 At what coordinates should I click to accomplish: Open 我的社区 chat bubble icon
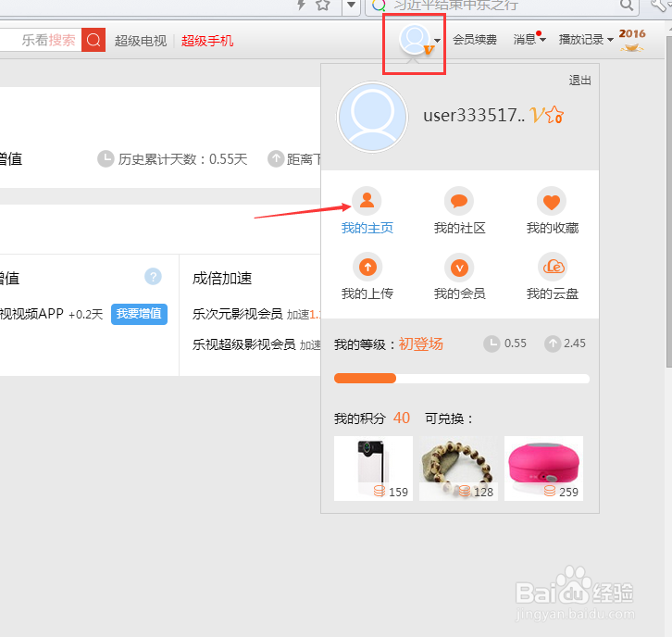(459, 201)
